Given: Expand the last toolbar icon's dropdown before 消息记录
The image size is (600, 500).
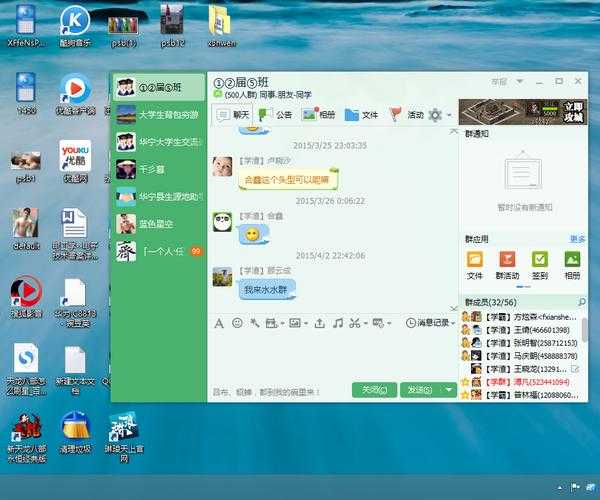Looking at the screenshot, I should coord(389,324).
